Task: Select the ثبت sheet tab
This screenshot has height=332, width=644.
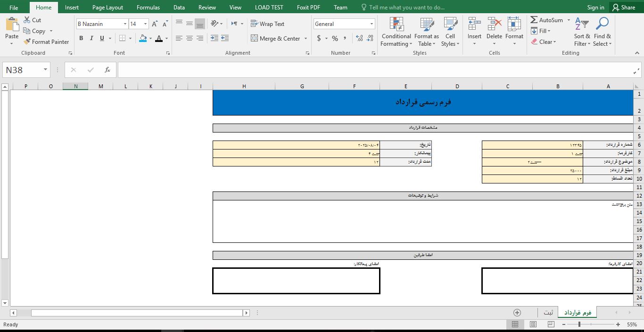Action: 548,313
